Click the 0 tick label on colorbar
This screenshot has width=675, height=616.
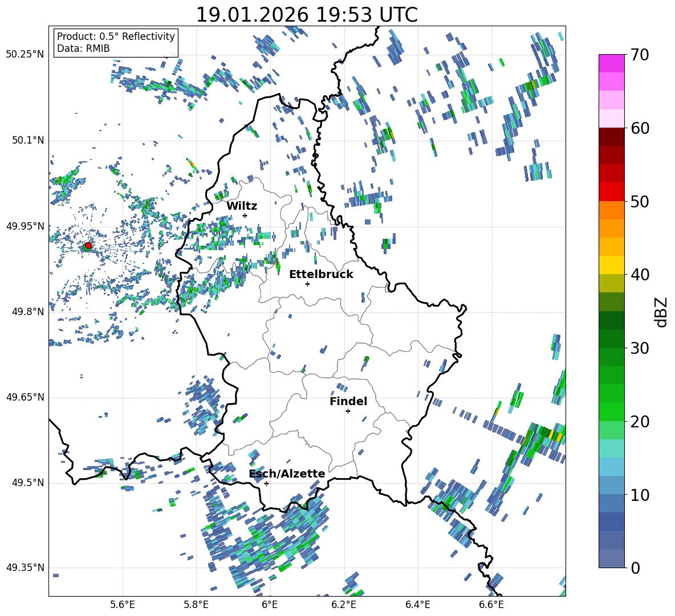click(635, 568)
